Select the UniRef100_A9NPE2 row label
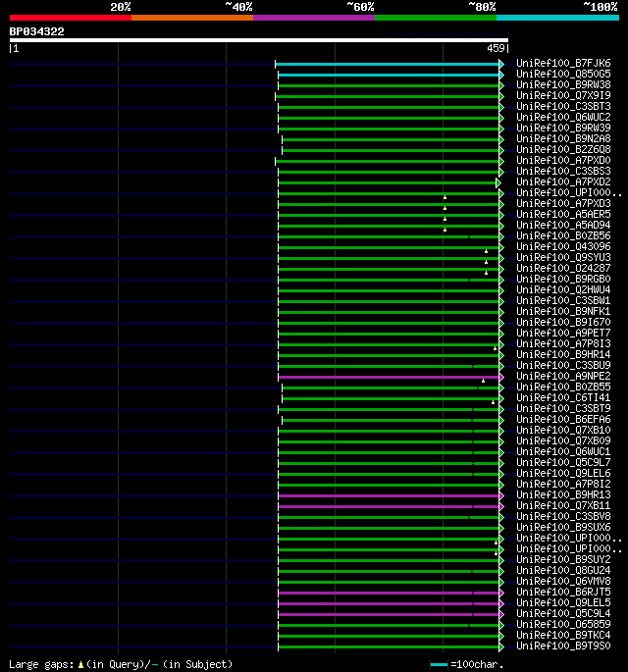 [563, 377]
